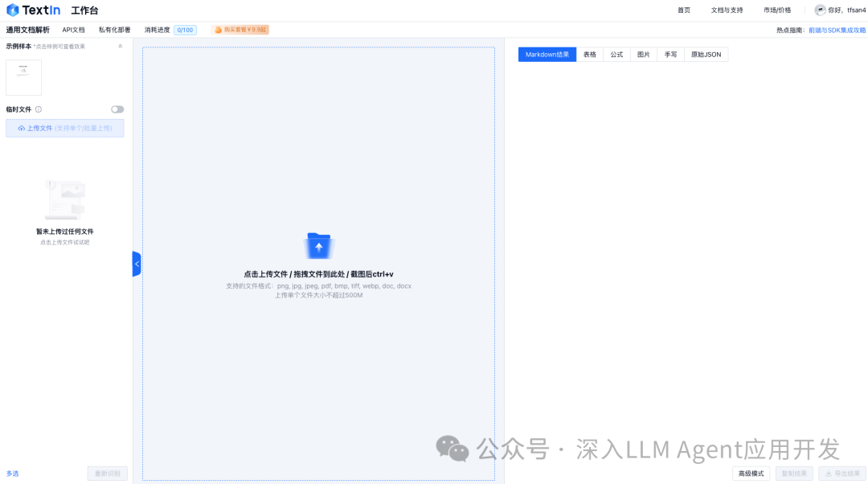Screen dimensions: 868x484
Task: Open the API文档 tab
Action: (x=73, y=29)
